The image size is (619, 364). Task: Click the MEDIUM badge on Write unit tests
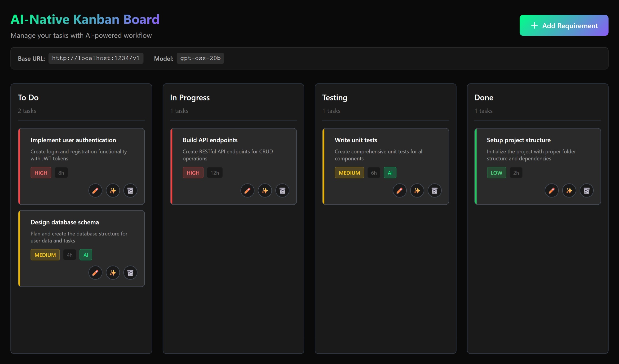(349, 173)
